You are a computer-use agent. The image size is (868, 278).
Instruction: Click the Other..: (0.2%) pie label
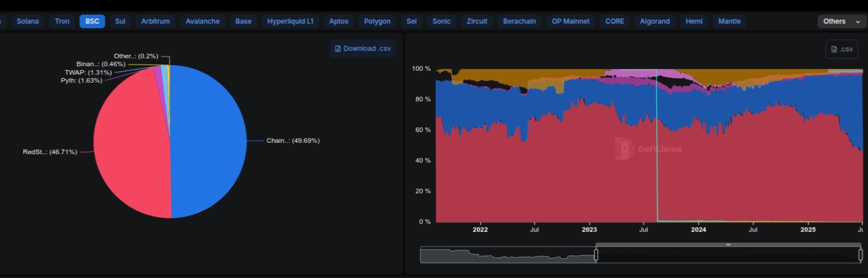pyautogui.click(x=136, y=56)
